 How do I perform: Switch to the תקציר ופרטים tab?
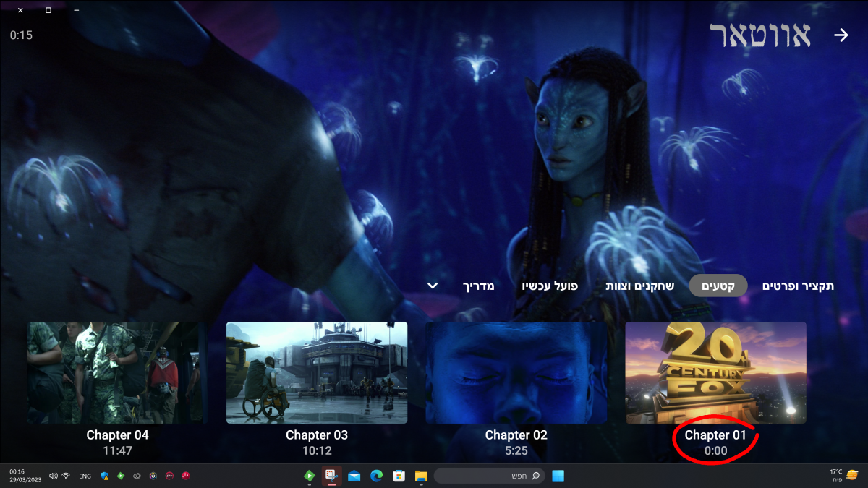(798, 286)
